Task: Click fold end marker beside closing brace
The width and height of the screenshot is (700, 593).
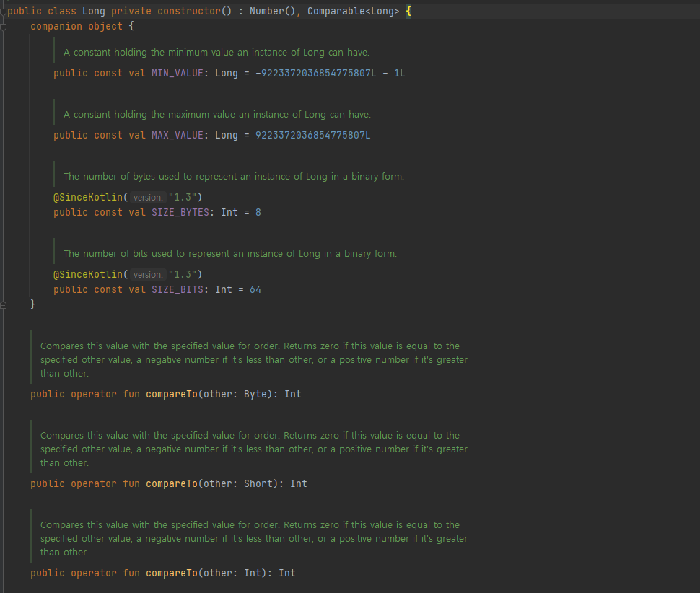Action: click(3, 305)
